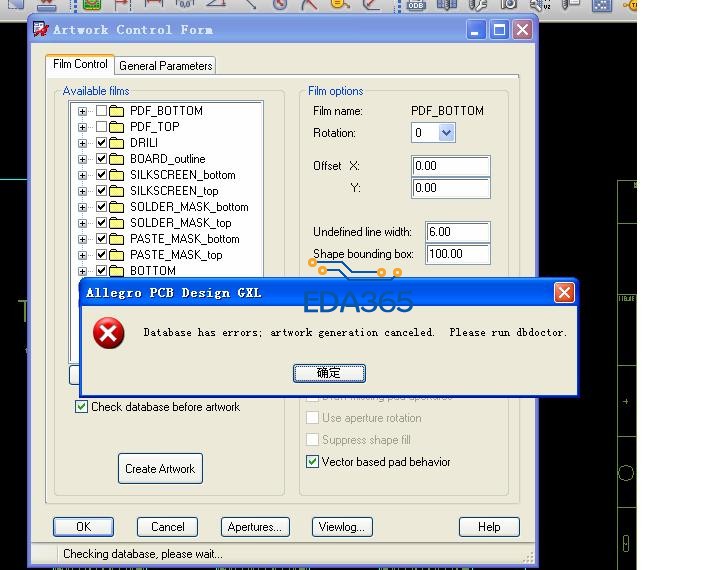Viewport: 720px width, 570px height.
Task: Uncheck the PASTE_MASK_bottom checkbox
Action: (101, 239)
